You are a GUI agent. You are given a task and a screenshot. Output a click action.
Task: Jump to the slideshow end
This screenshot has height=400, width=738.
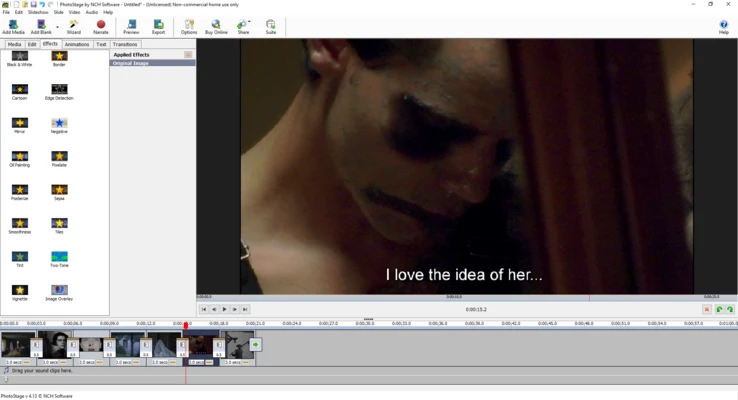point(245,309)
